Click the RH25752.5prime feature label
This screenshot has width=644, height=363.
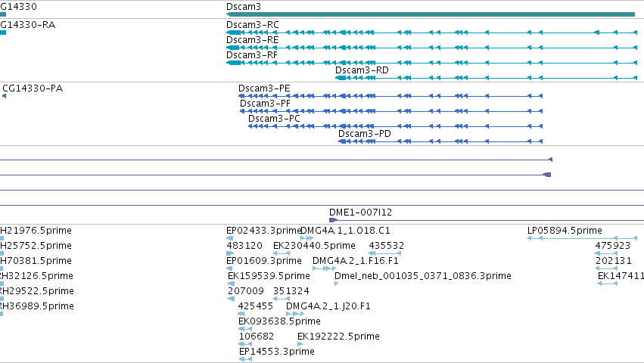36,246
